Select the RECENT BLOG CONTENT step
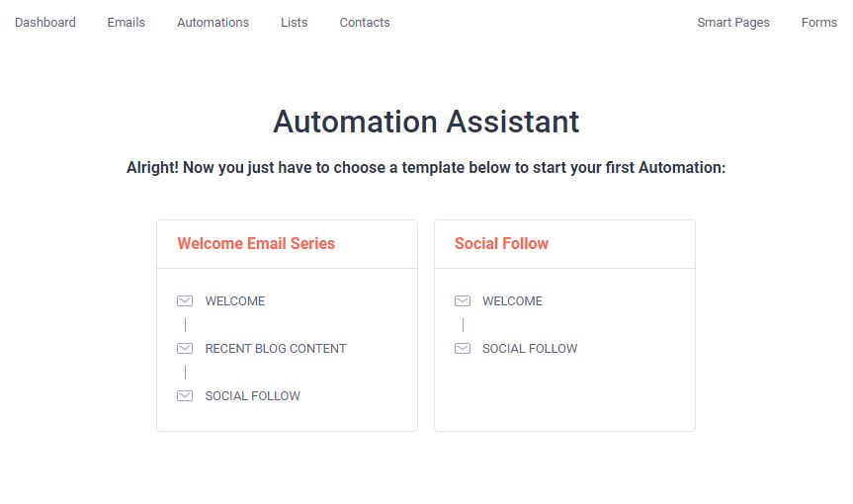Screen dimensions: 853x504 coord(276,349)
